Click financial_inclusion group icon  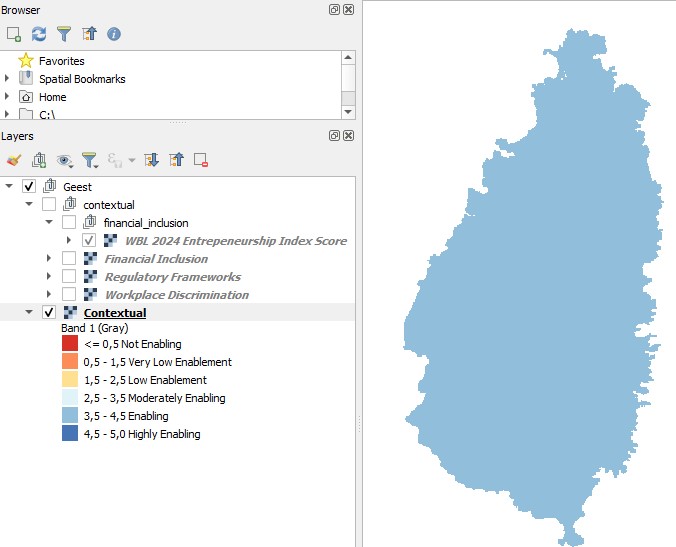coord(90,222)
